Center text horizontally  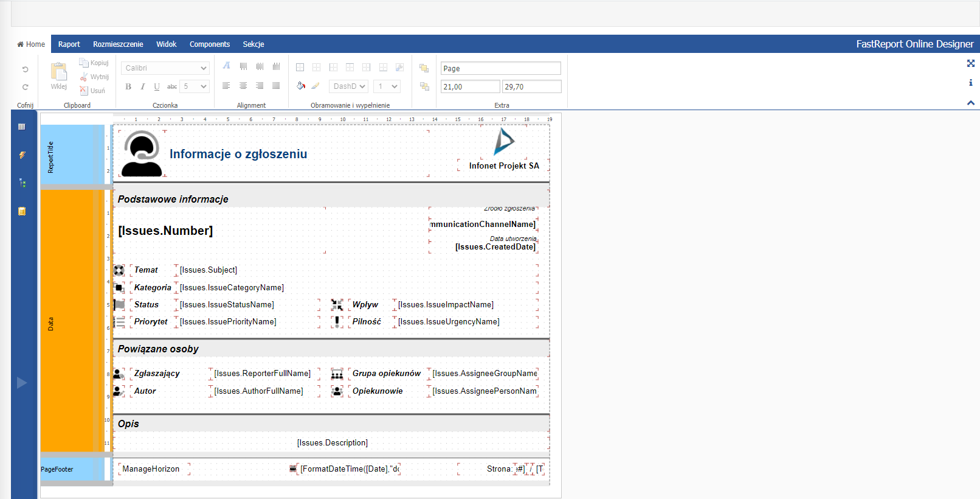click(x=243, y=86)
